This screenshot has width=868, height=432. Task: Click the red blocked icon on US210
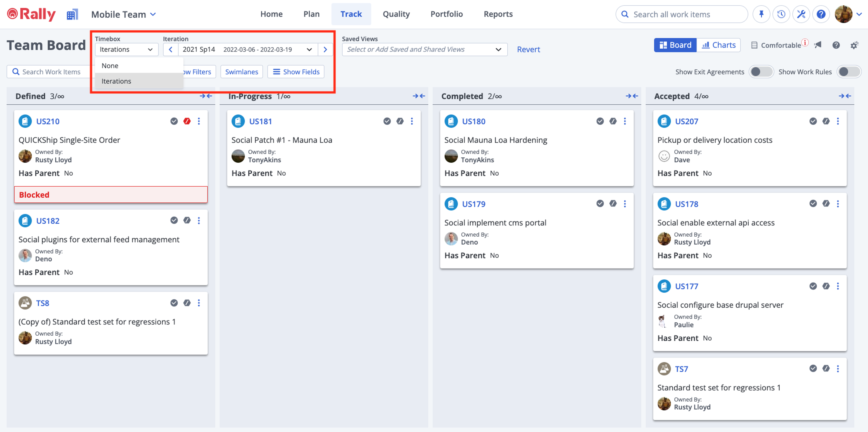pos(187,121)
